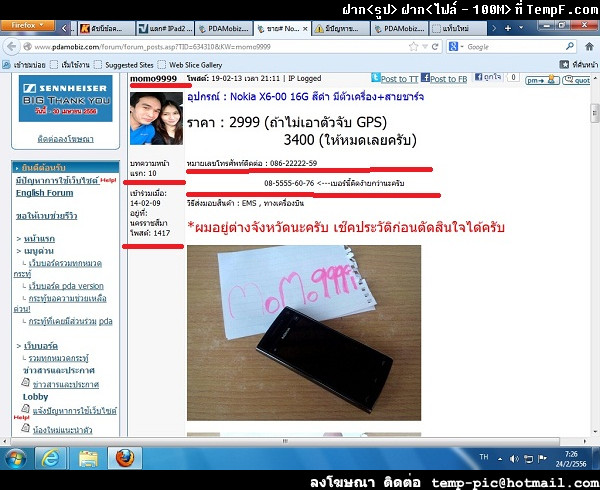Switch to first PDAMobiz tab
The height and width of the screenshot is (490, 600).
pos(224,28)
